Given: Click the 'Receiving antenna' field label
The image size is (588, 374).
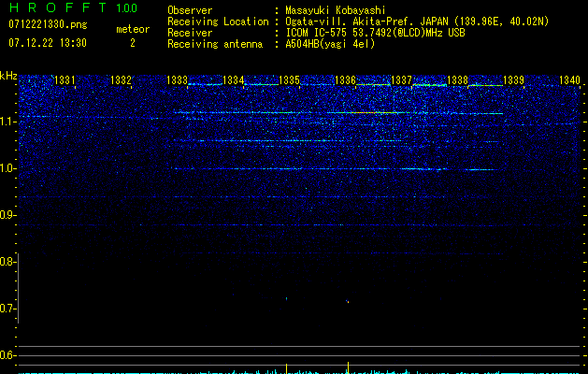Looking at the screenshot, I should click(x=215, y=44).
